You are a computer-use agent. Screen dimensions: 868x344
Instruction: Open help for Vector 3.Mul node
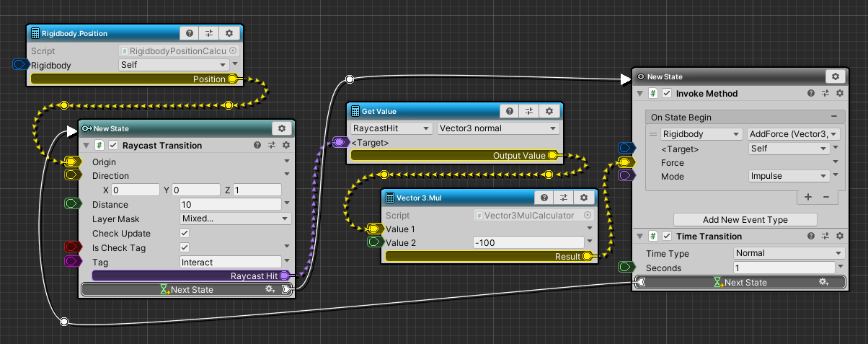click(x=544, y=198)
